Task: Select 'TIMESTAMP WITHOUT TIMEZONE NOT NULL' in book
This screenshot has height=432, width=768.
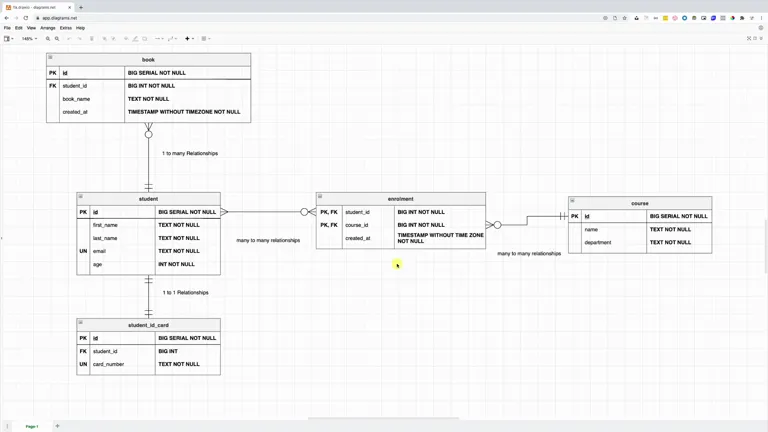Action: (184, 112)
